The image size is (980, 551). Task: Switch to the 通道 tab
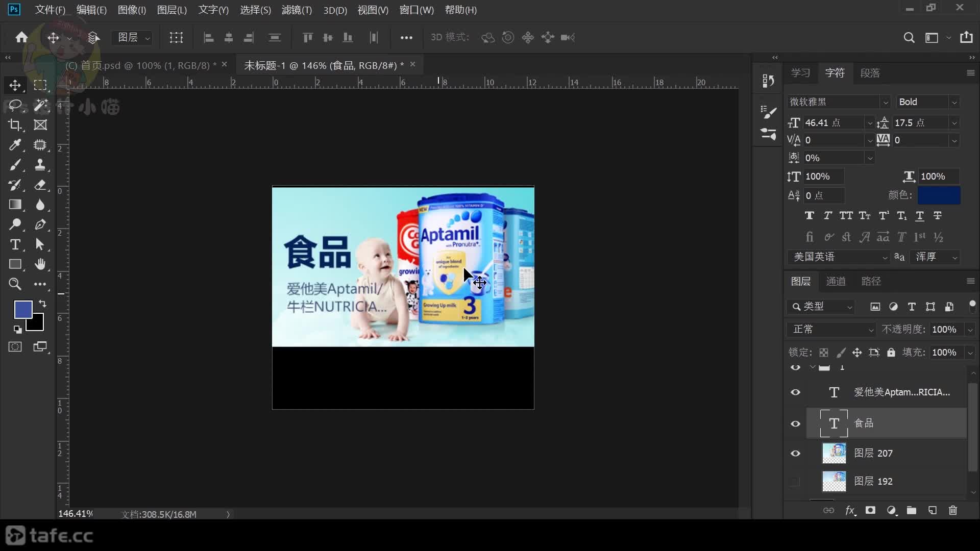click(x=836, y=281)
